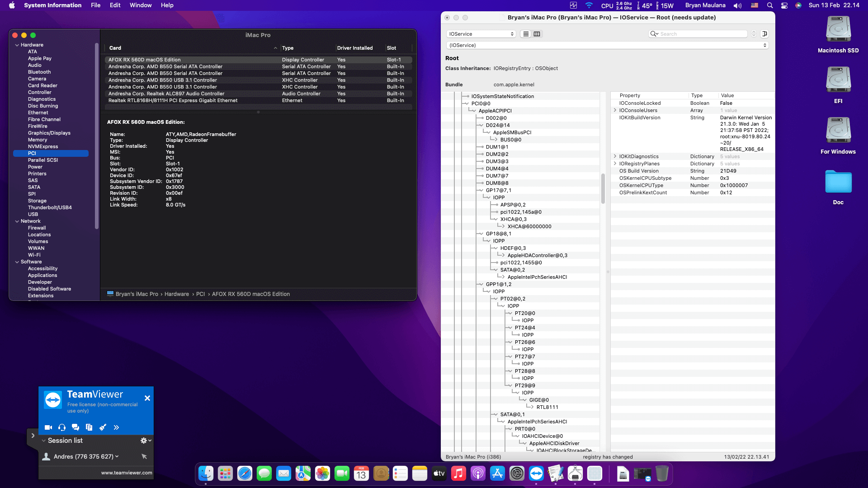Open the Window menu

pos(141,5)
